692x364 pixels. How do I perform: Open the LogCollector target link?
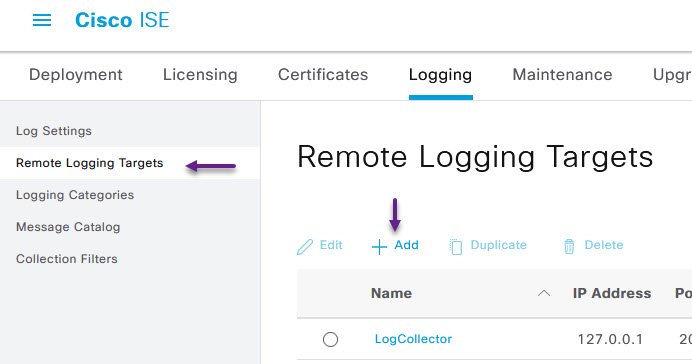point(413,339)
